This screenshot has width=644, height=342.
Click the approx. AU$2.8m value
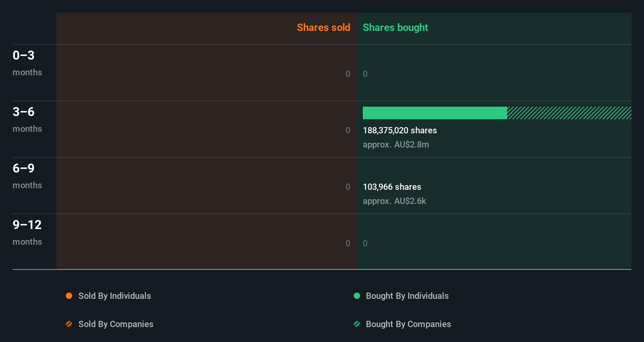[x=396, y=144]
